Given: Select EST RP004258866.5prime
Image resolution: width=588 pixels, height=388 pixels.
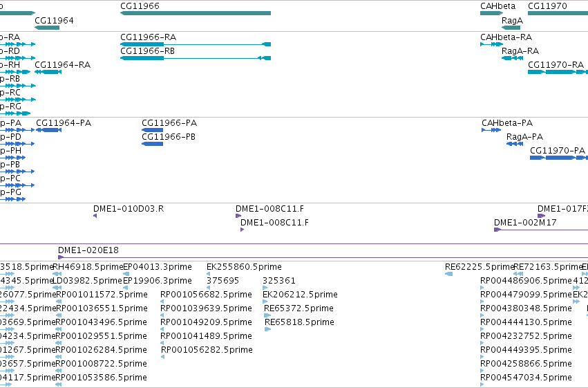Looking at the screenshot, I should tap(482, 371).
